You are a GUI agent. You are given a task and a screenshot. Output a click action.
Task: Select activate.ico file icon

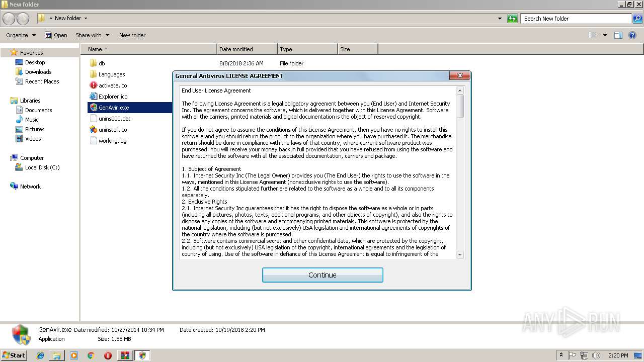(93, 85)
